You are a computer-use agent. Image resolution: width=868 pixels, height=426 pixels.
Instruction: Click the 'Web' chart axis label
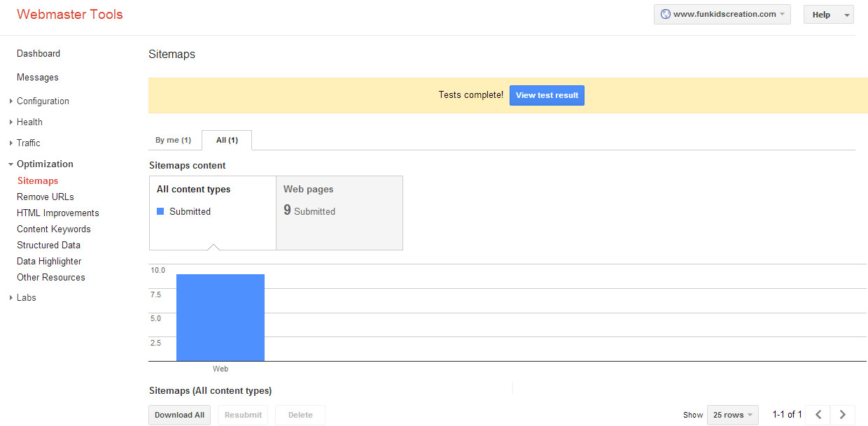coord(220,369)
